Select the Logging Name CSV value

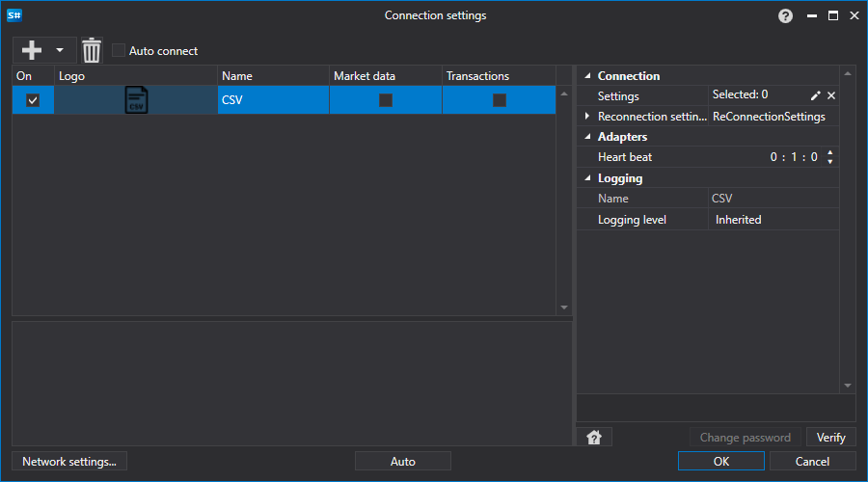tap(773, 199)
